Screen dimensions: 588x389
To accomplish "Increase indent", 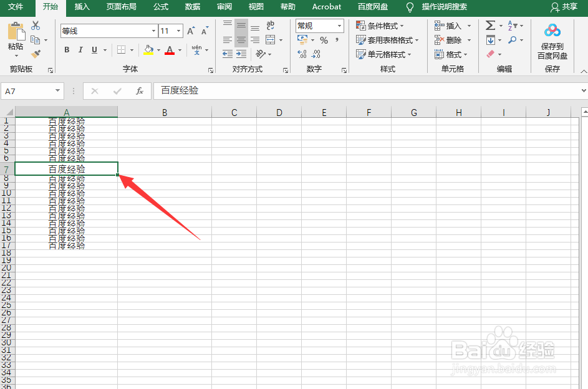I will pyautogui.click(x=241, y=54).
